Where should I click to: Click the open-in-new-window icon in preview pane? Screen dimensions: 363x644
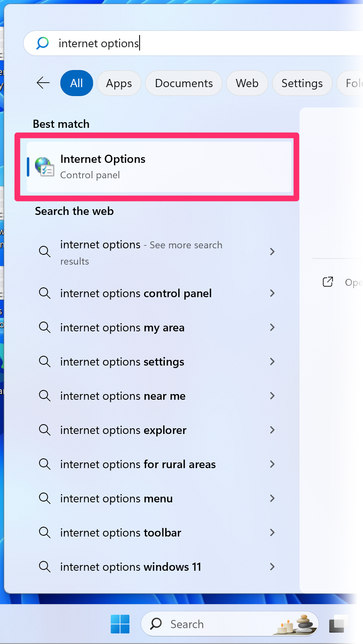328,282
